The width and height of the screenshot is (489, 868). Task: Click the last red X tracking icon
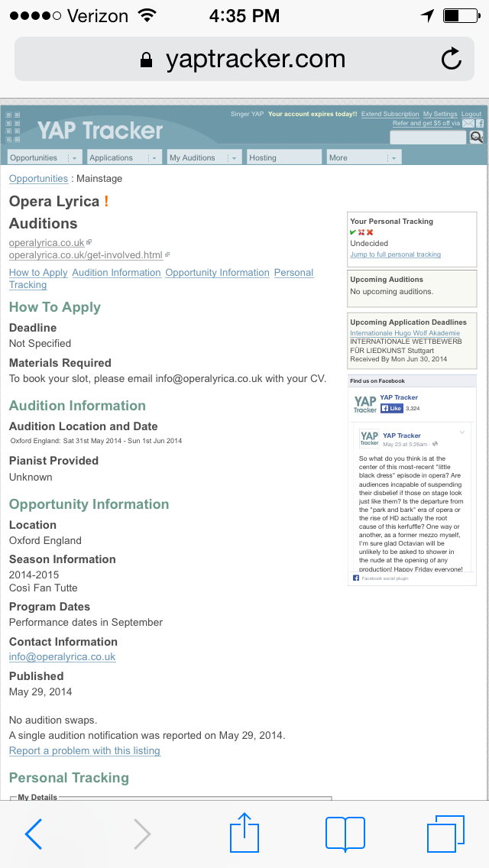[x=370, y=232]
